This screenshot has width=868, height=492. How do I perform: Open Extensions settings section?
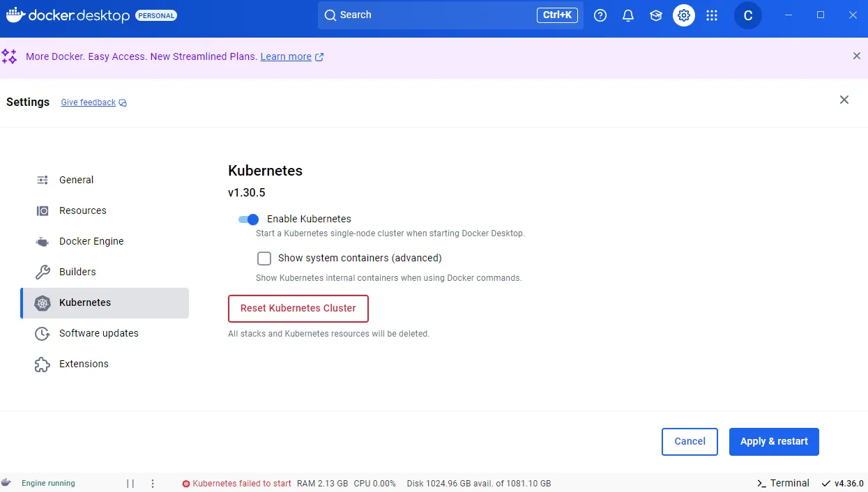[x=105, y=364]
